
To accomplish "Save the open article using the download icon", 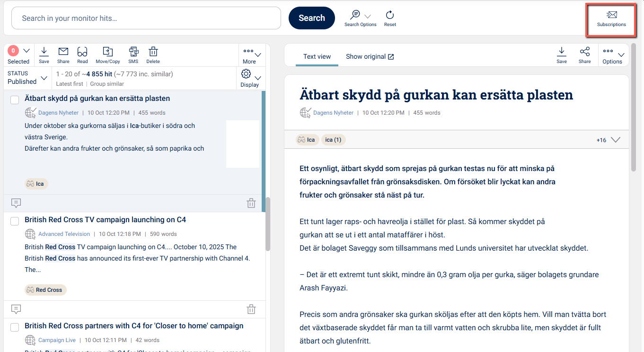I will click(x=562, y=52).
